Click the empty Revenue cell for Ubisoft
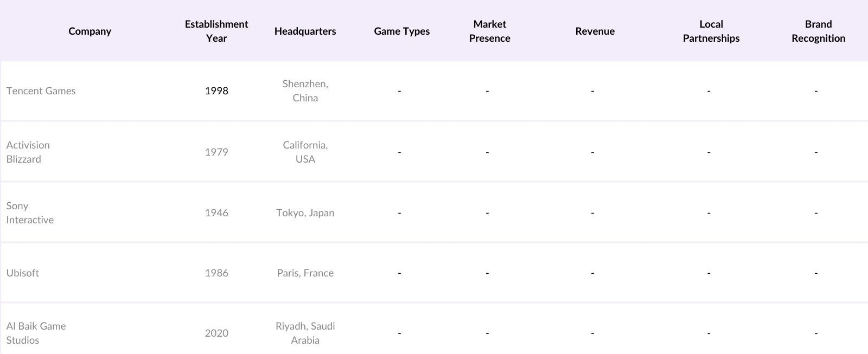Image resolution: width=868 pixels, height=354 pixels. [x=592, y=273]
